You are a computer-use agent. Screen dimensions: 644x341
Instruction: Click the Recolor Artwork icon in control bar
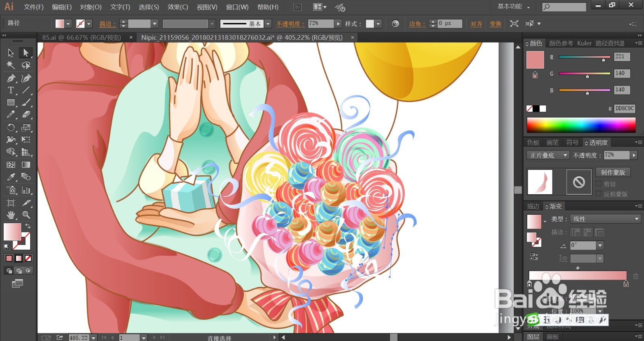click(x=395, y=23)
